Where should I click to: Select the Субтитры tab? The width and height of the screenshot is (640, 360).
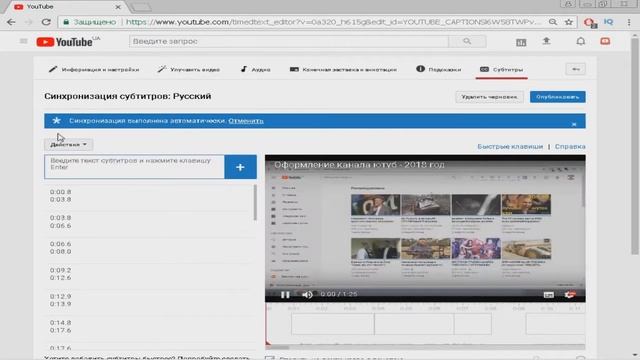click(502, 70)
